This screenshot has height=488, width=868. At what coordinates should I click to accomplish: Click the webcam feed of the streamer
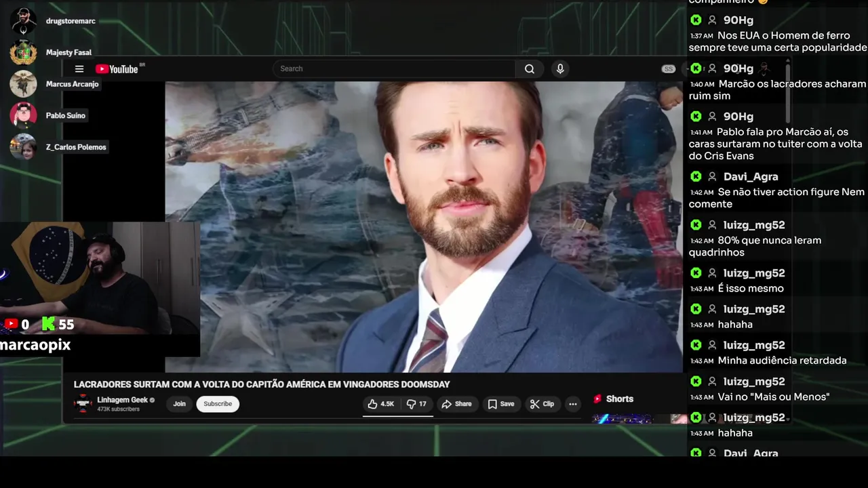coord(100,279)
